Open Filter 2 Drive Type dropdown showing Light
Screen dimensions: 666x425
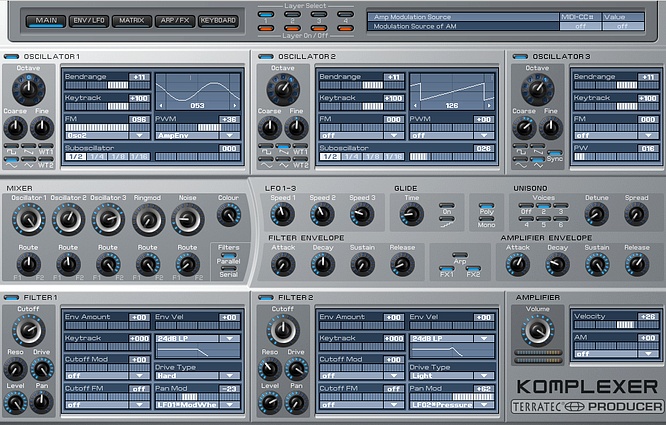click(452, 376)
